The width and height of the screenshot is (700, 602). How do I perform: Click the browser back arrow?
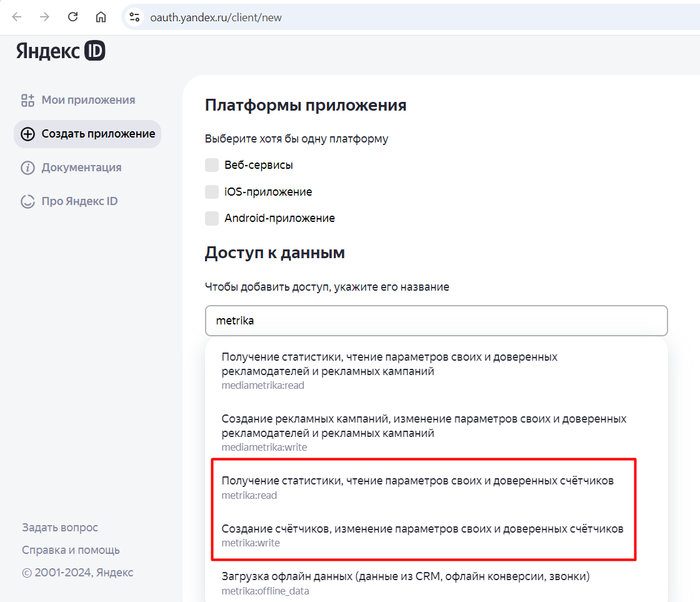click(17, 17)
